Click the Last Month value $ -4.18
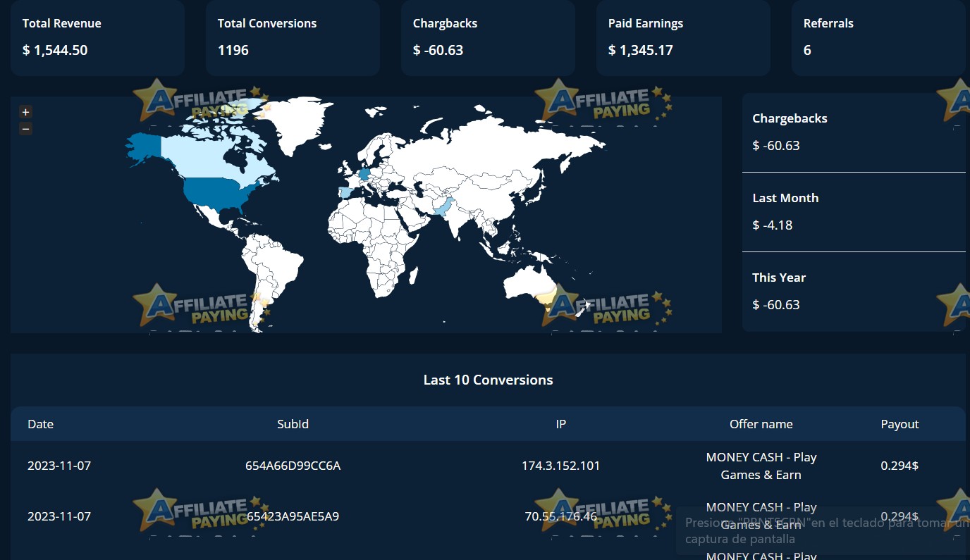Image resolution: width=970 pixels, height=560 pixels. click(773, 225)
